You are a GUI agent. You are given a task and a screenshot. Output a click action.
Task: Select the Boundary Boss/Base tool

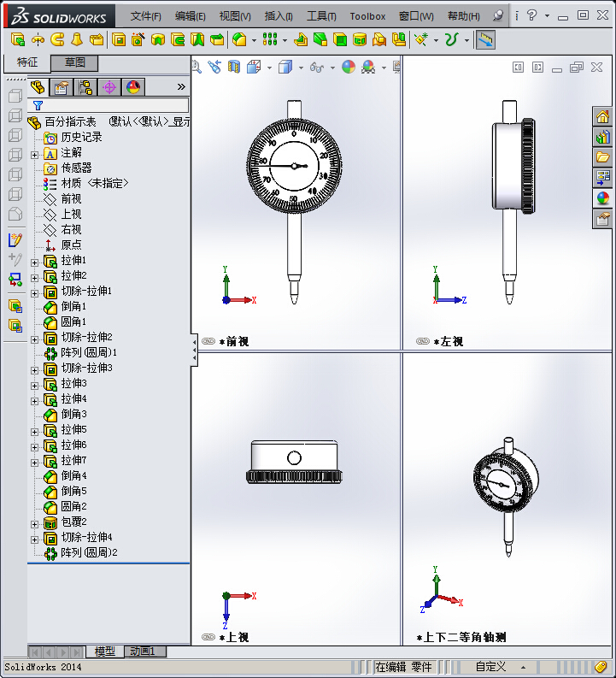[97, 40]
